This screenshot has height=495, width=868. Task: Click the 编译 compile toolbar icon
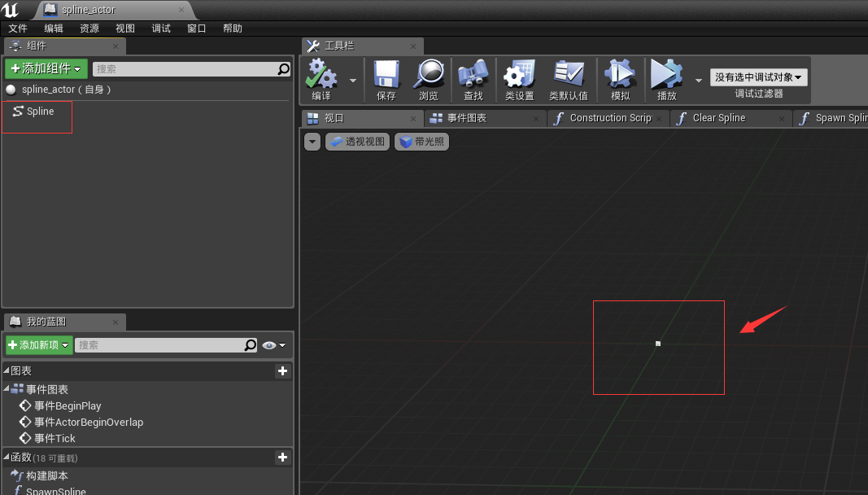point(321,80)
